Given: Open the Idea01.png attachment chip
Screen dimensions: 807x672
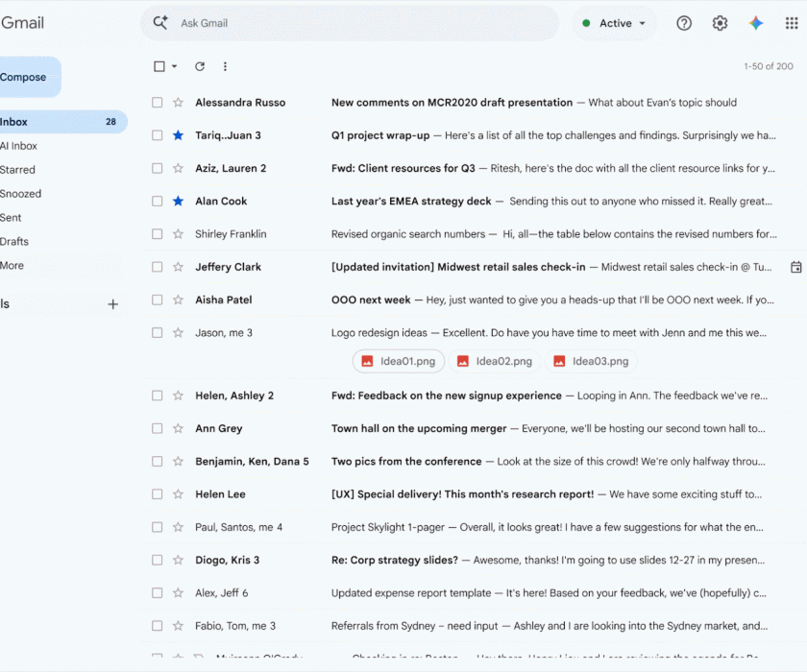Looking at the screenshot, I should (399, 361).
